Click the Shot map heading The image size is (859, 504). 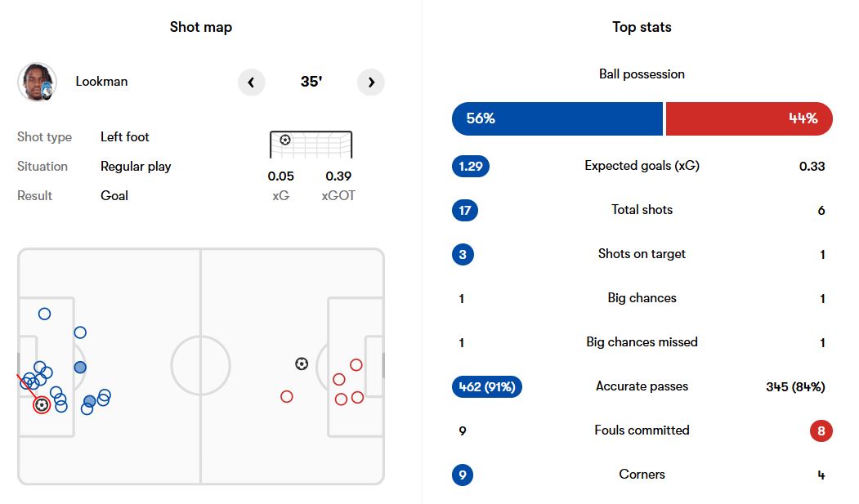click(201, 27)
